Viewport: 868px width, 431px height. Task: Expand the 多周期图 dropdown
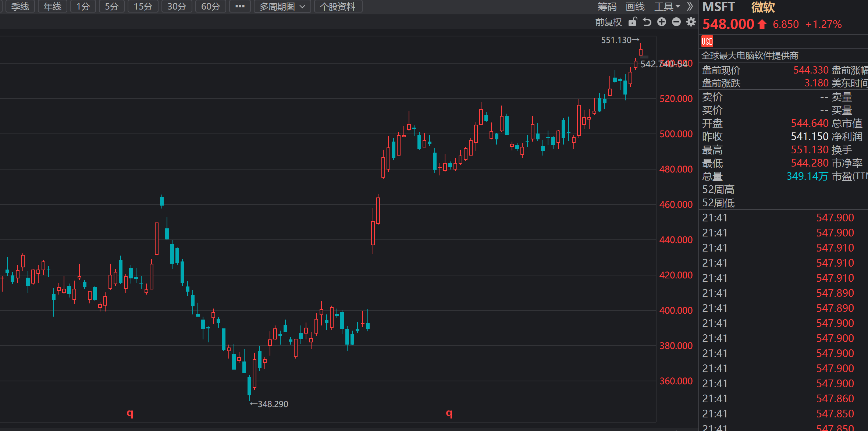coord(282,7)
